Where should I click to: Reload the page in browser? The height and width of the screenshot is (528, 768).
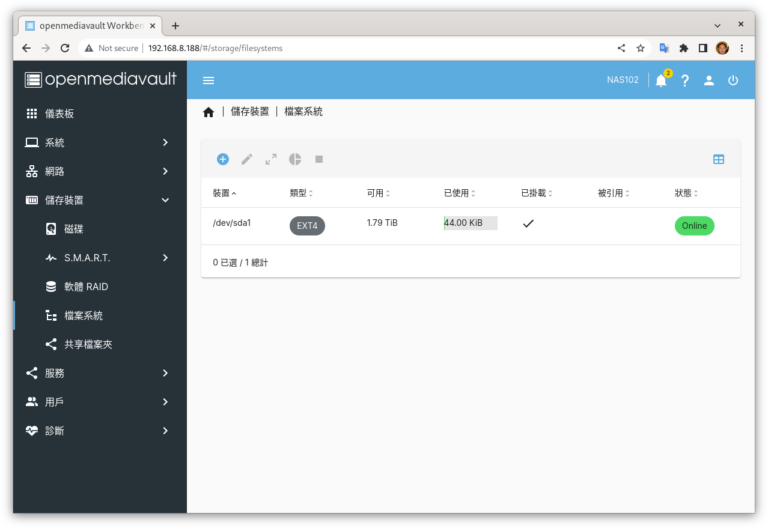(65, 48)
